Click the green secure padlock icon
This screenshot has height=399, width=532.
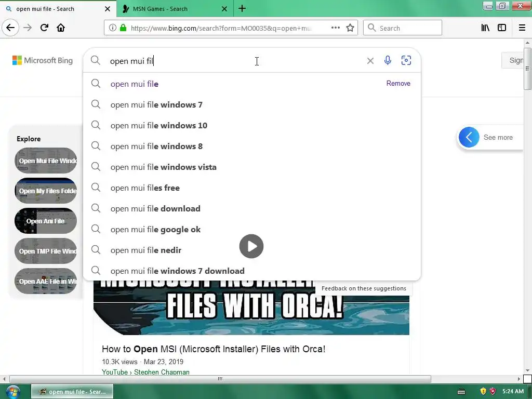tap(123, 28)
